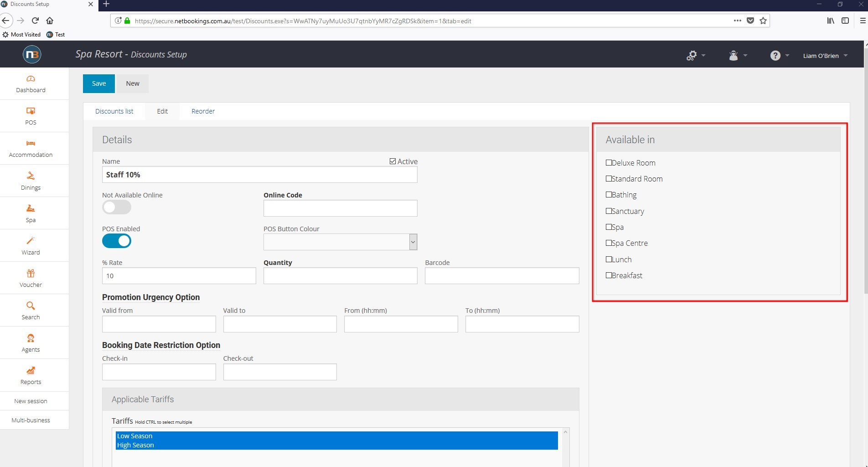This screenshot has height=467, width=868.
Task: Select High Season tariff
Action: (336, 445)
